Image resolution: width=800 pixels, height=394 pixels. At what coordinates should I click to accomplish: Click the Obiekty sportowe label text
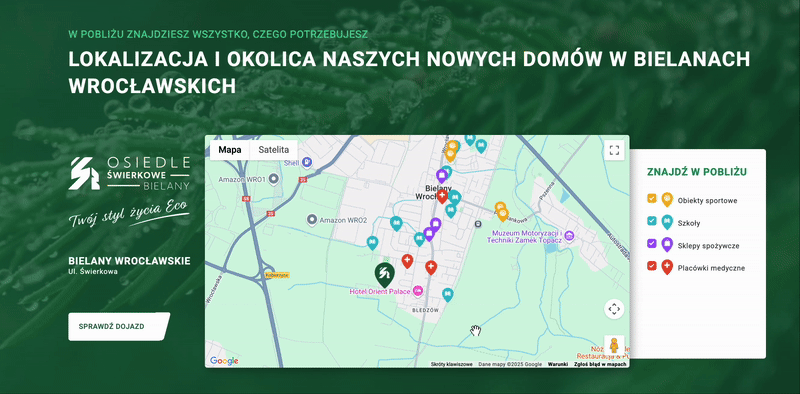(x=707, y=201)
